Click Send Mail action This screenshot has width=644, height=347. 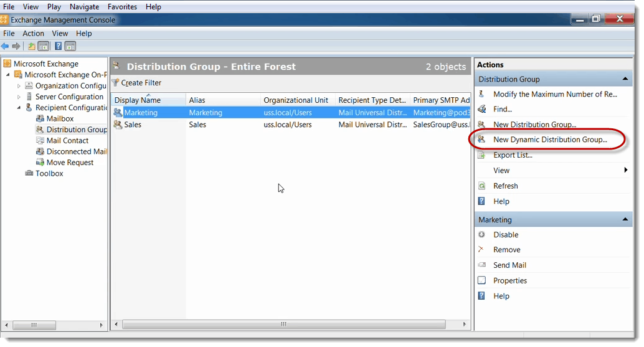(509, 265)
